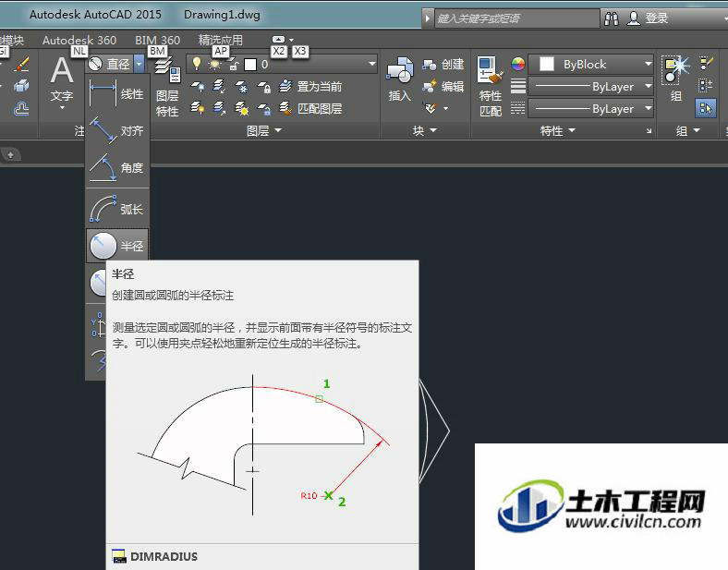Click the ribbon minimize toggle button
728x570 pixels.
279,40
